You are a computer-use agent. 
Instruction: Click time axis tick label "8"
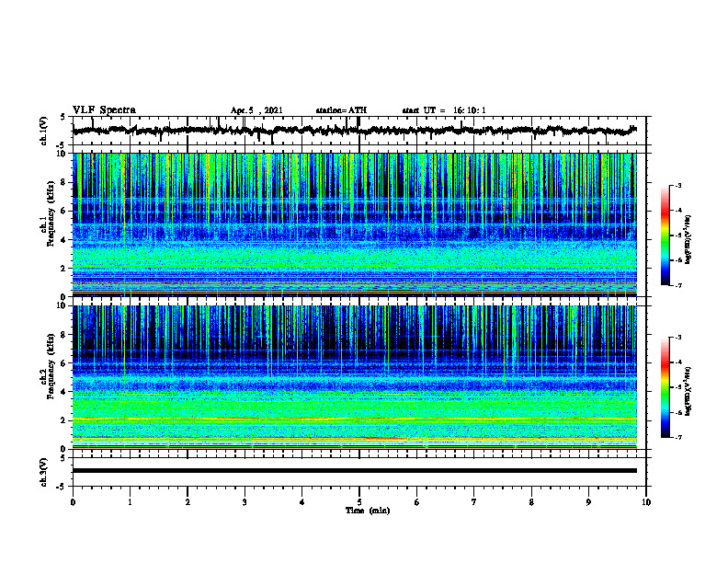531,502
